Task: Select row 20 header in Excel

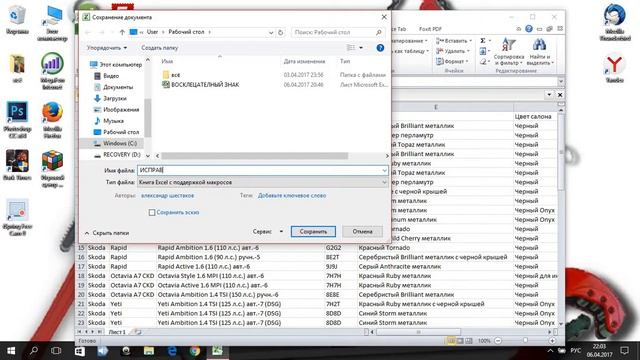Action: tap(81, 295)
